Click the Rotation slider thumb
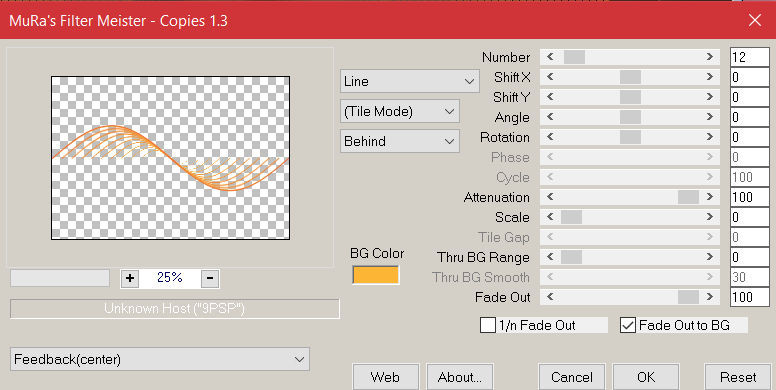The height and width of the screenshot is (390, 776). click(x=630, y=137)
